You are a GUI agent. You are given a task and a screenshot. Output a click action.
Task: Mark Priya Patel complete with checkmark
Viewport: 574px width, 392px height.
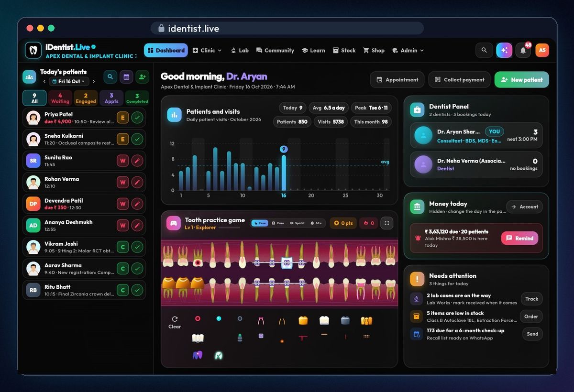click(x=137, y=118)
